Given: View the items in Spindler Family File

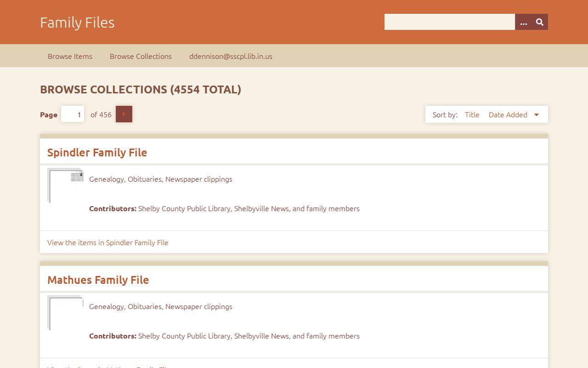Looking at the screenshot, I should coord(108,242).
